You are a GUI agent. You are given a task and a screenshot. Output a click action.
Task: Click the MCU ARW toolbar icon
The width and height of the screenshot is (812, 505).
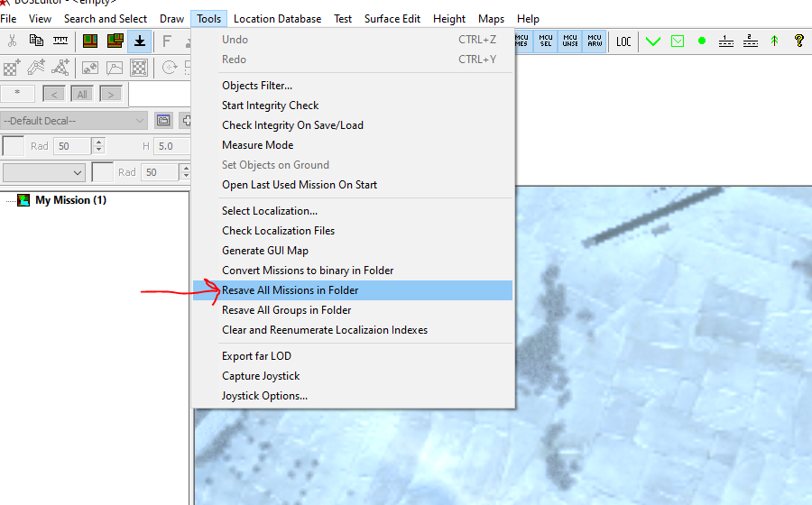pyautogui.click(x=595, y=41)
